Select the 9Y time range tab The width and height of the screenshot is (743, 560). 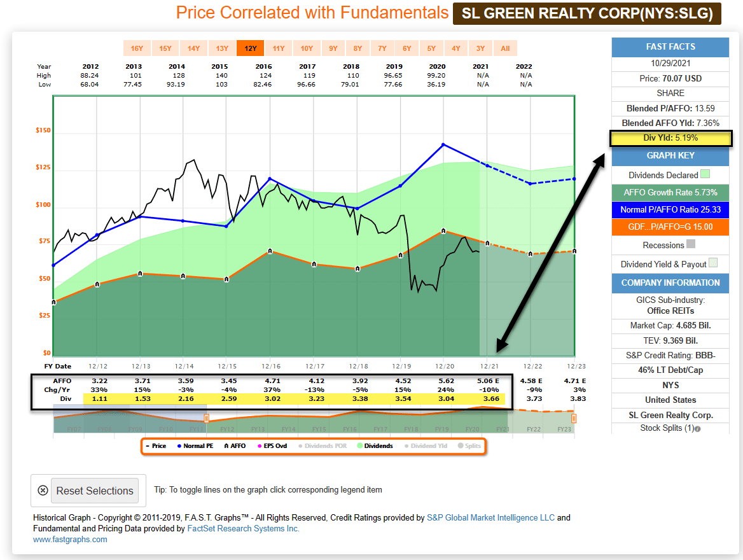[333, 48]
